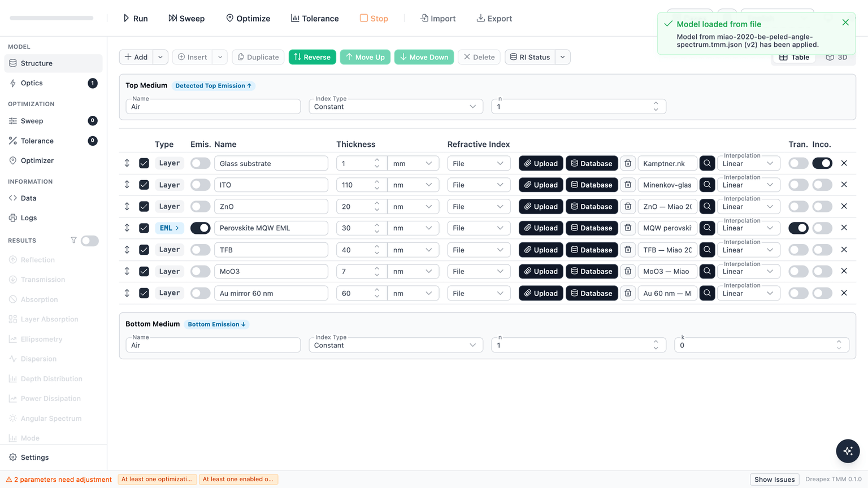Run the simulation
The width and height of the screenshot is (868, 488).
pyautogui.click(x=136, y=19)
